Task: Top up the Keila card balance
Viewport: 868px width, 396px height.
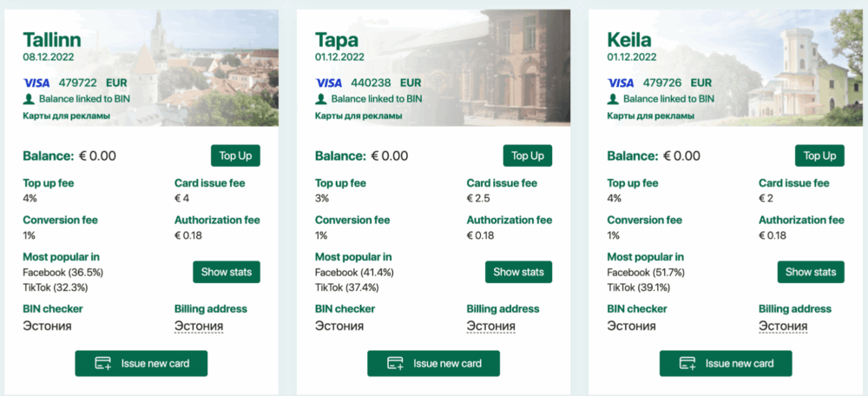Action: (820, 155)
